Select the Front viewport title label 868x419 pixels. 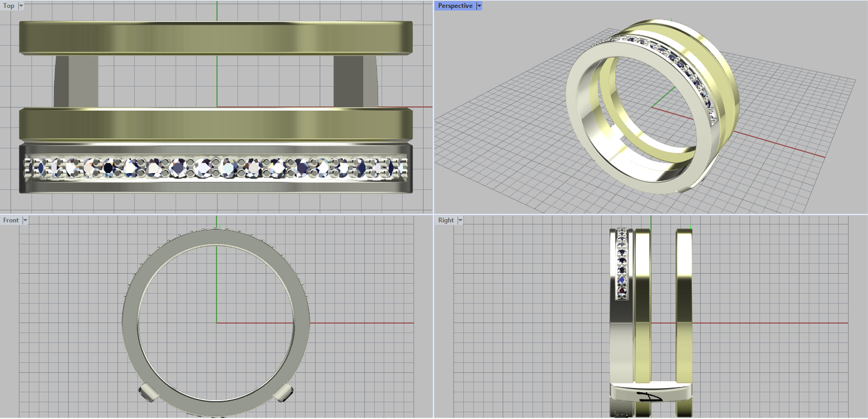point(11,220)
